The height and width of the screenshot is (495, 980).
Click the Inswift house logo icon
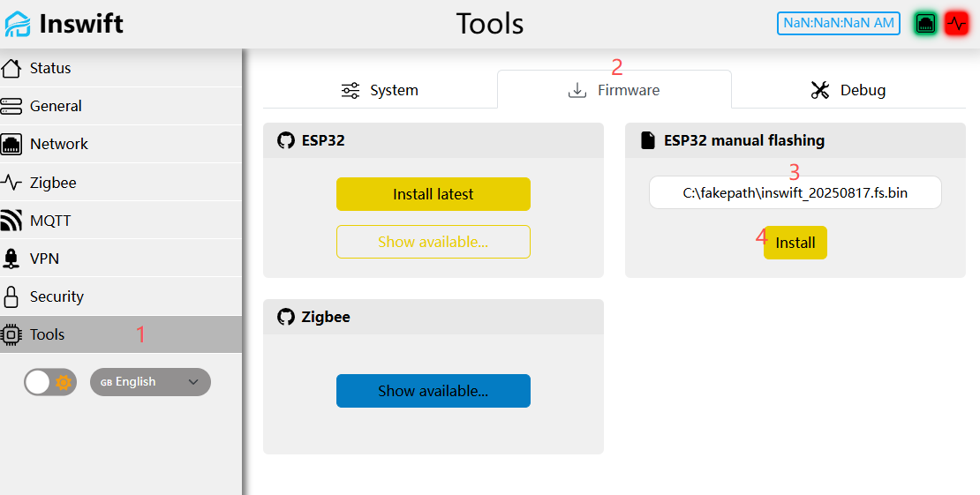coord(17,24)
